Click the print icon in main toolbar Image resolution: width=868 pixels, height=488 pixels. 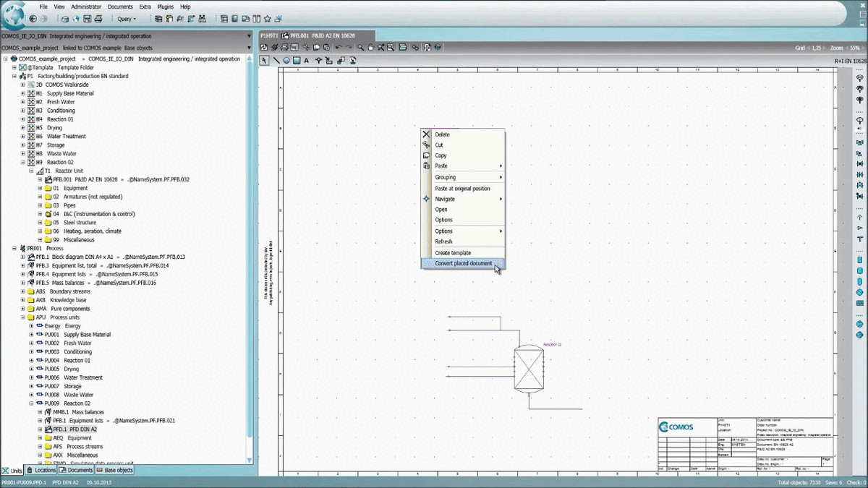click(99, 19)
